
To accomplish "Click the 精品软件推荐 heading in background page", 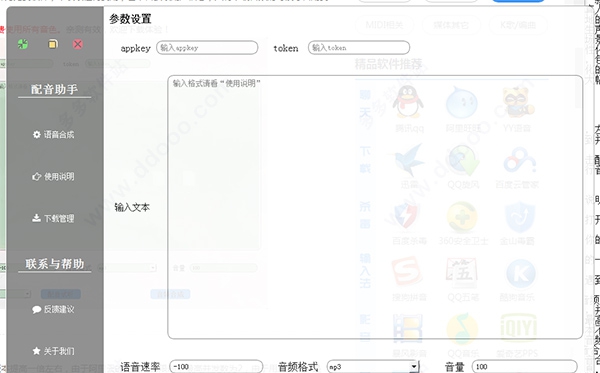I will (388, 64).
